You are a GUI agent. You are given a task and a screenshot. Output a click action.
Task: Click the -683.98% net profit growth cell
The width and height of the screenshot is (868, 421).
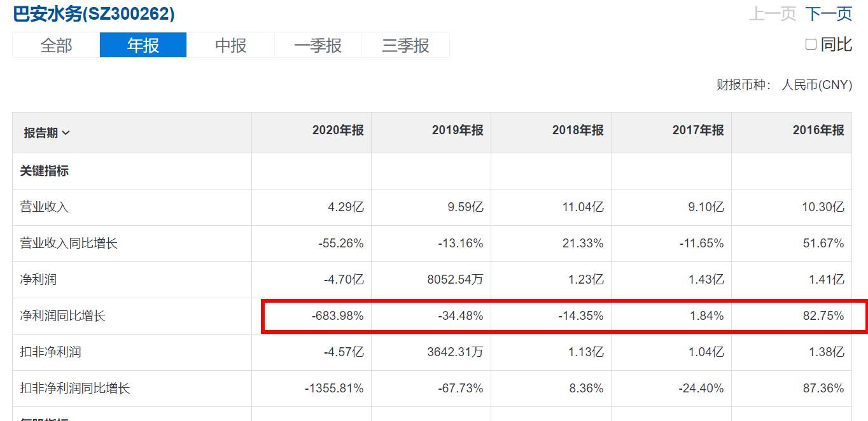pyautogui.click(x=338, y=316)
